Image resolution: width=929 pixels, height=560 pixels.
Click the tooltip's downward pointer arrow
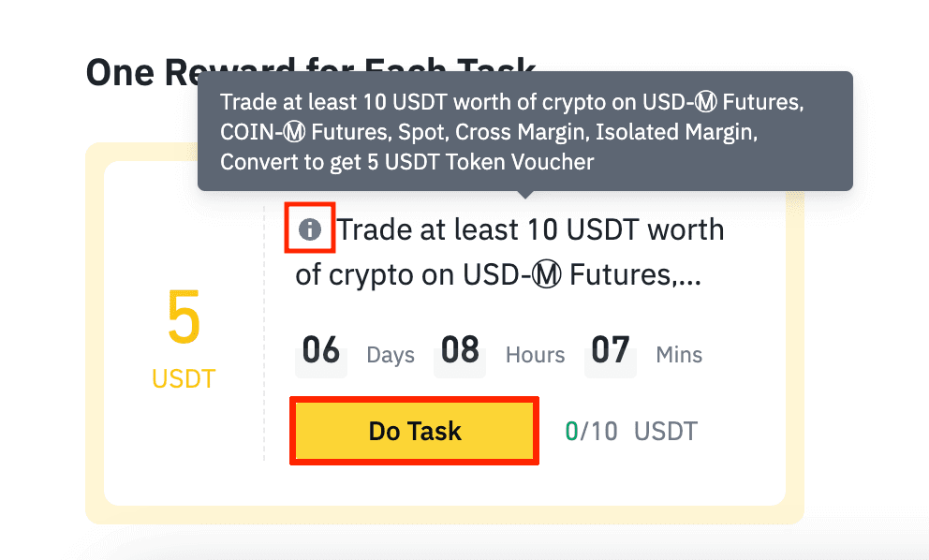pyautogui.click(x=525, y=195)
